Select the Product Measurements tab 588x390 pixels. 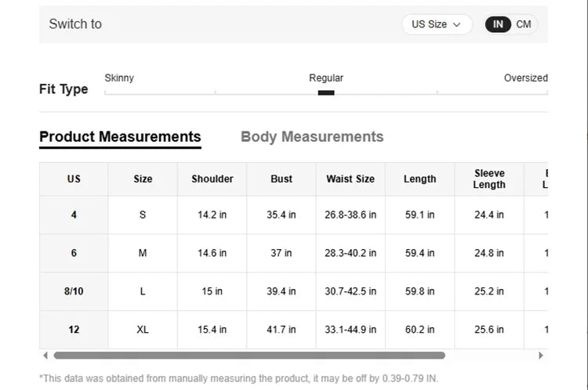pyautogui.click(x=120, y=137)
